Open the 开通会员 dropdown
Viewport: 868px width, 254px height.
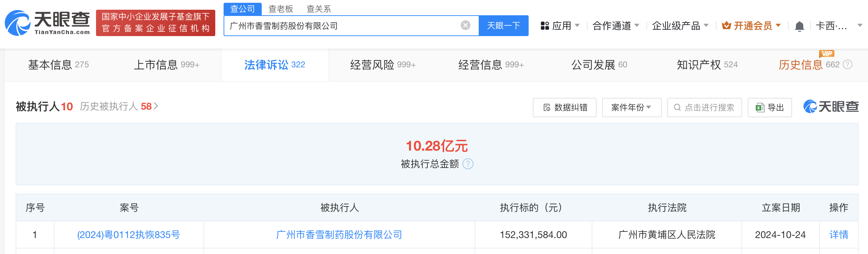click(778, 25)
